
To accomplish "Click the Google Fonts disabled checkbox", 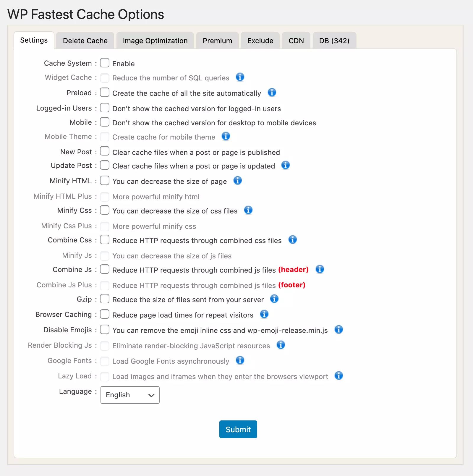I will pyautogui.click(x=105, y=361).
